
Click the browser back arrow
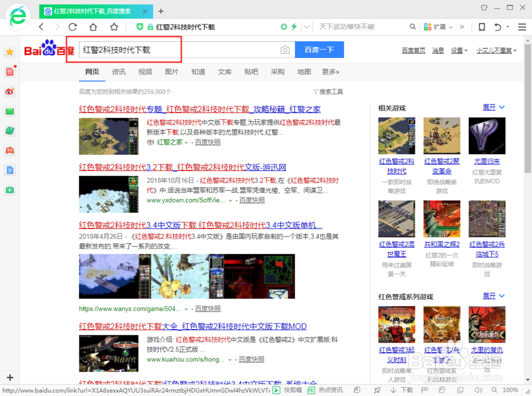(41, 27)
